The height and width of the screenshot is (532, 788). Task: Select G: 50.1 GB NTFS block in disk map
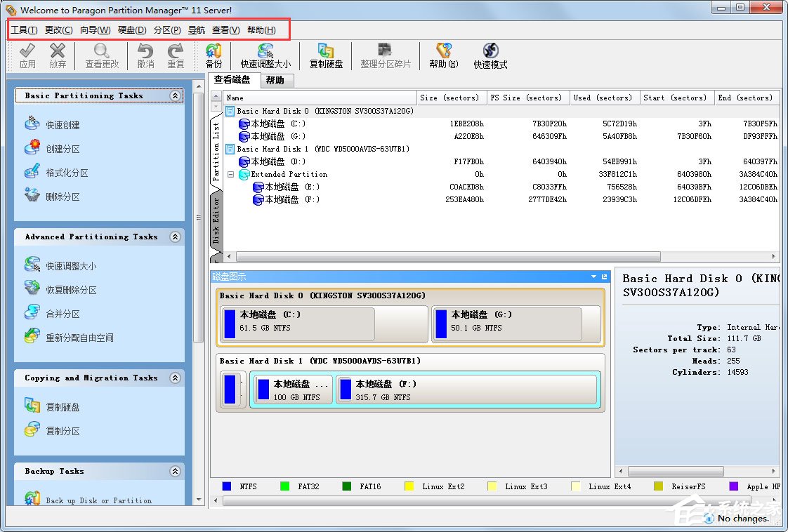516,324
